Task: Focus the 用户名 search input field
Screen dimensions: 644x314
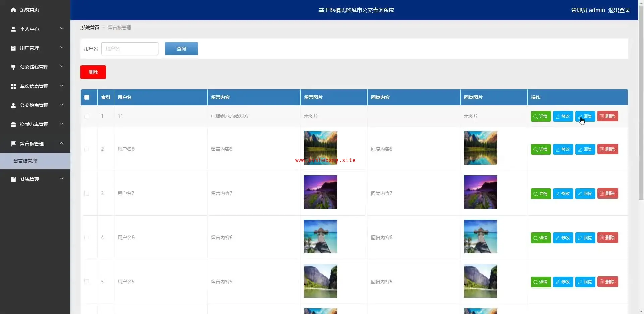Action: 129,49
